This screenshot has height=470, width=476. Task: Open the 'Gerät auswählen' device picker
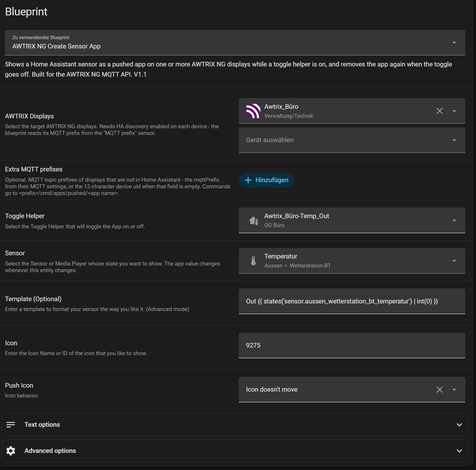(x=352, y=140)
